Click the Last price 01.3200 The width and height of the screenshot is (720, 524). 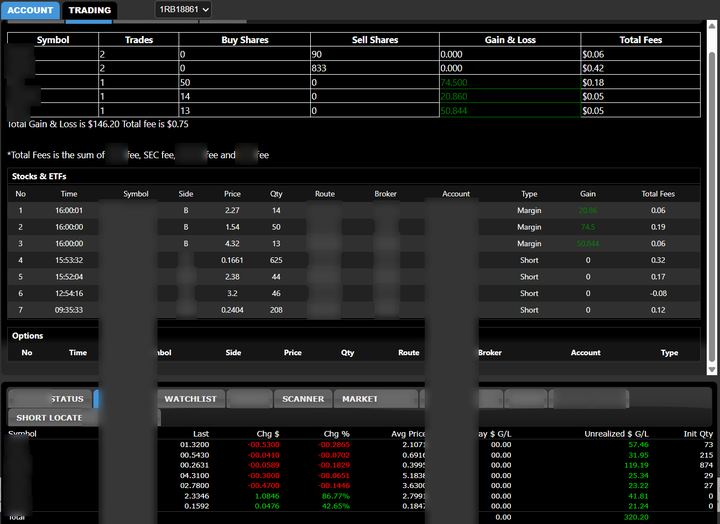click(194, 445)
